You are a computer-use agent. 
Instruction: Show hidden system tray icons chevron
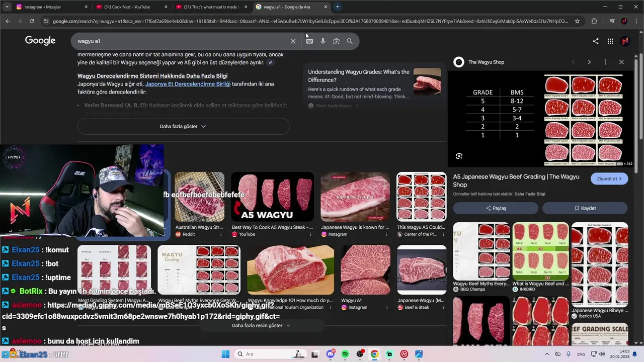(x=547, y=354)
